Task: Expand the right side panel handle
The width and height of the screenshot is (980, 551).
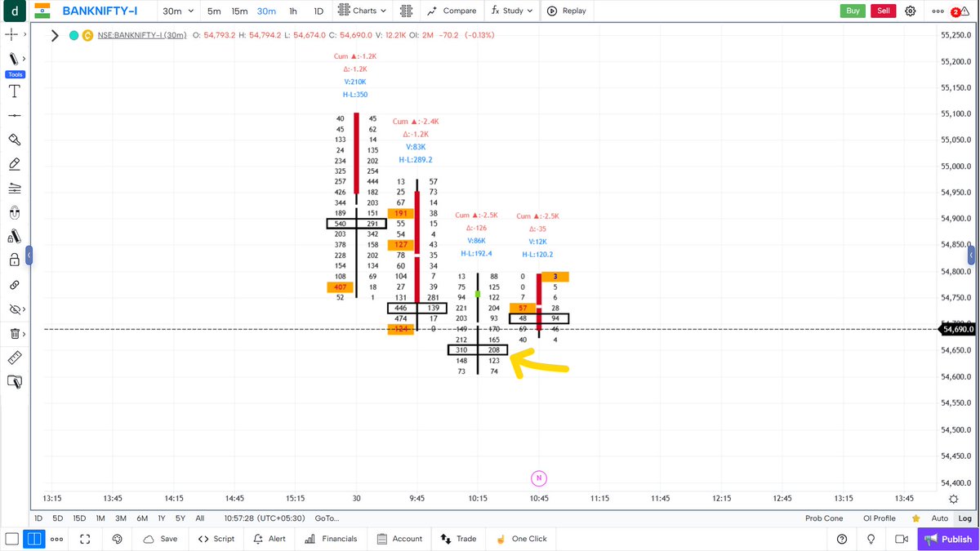Action: [972, 256]
